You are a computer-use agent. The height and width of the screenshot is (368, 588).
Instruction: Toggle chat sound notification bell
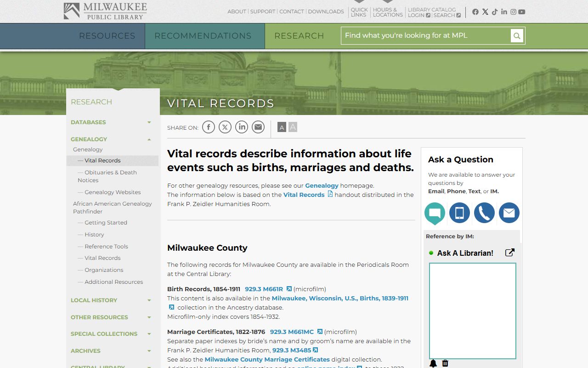point(433,363)
